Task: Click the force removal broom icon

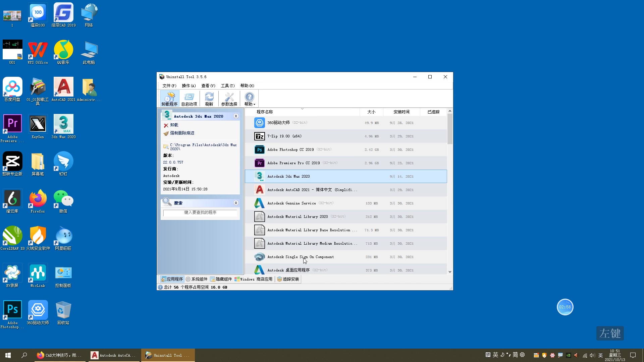Action: [x=166, y=133]
